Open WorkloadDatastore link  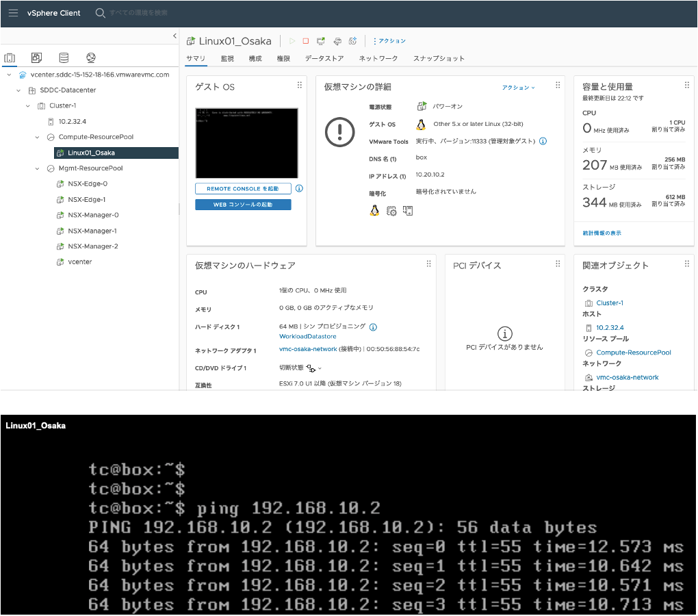click(x=308, y=337)
